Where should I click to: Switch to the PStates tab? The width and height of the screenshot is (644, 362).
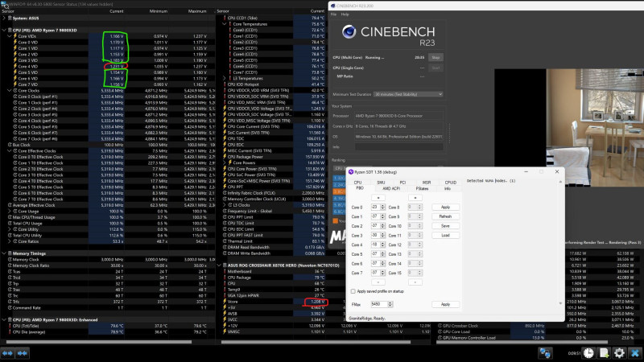point(422,188)
